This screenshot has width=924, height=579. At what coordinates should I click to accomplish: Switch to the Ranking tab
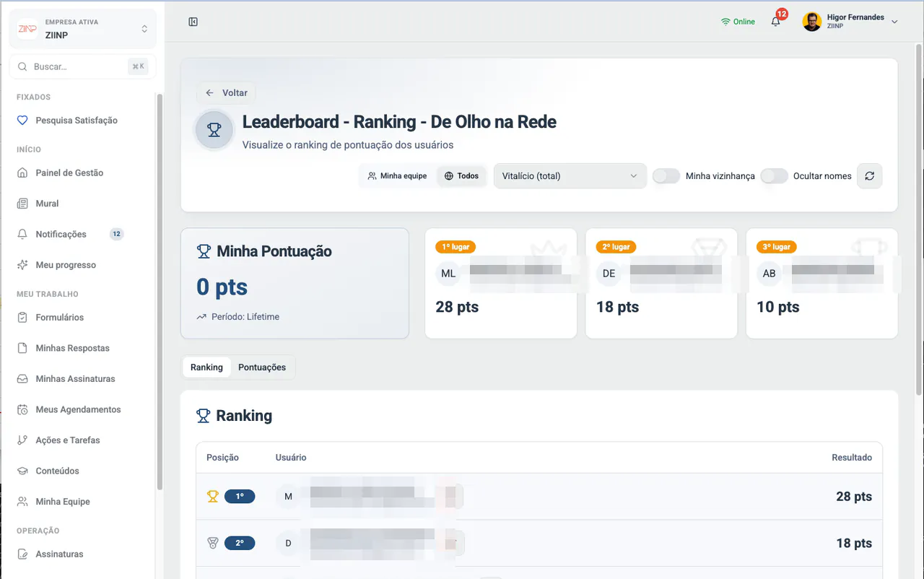pyautogui.click(x=206, y=367)
